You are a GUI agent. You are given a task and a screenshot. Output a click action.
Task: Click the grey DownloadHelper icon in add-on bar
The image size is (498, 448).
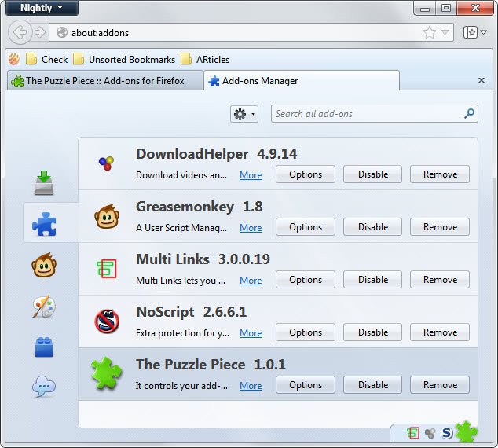tap(430, 433)
